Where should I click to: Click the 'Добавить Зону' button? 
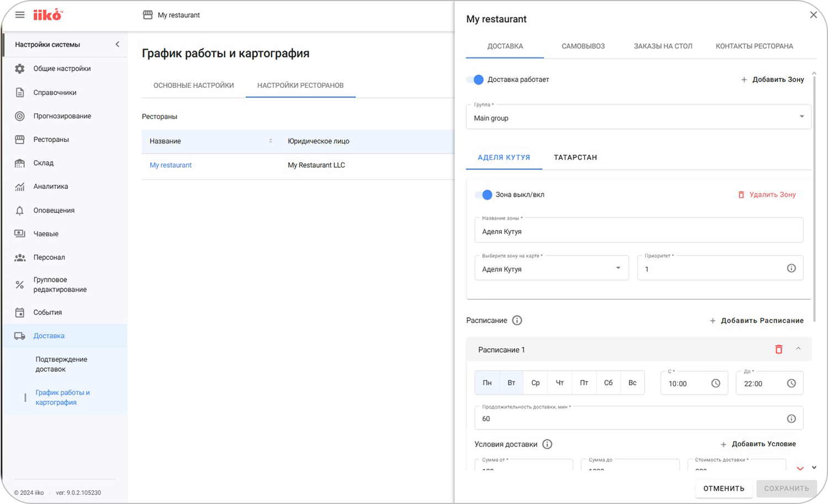[x=772, y=79]
